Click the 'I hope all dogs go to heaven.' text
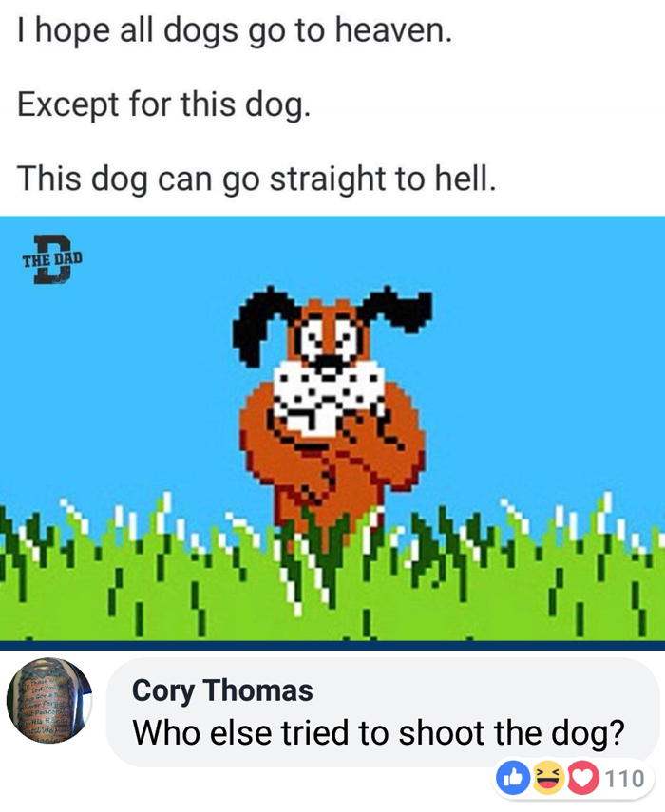 click(x=236, y=31)
